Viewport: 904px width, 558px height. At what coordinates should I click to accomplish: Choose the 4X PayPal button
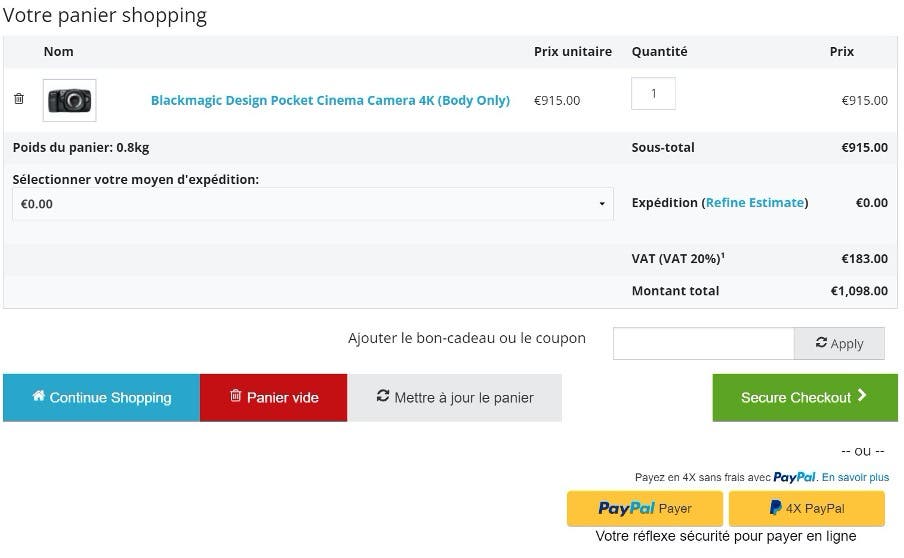pyautogui.click(x=806, y=508)
